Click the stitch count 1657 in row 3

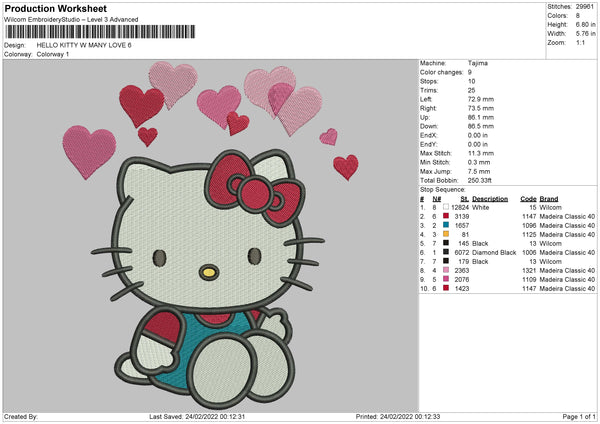pos(462,225)
